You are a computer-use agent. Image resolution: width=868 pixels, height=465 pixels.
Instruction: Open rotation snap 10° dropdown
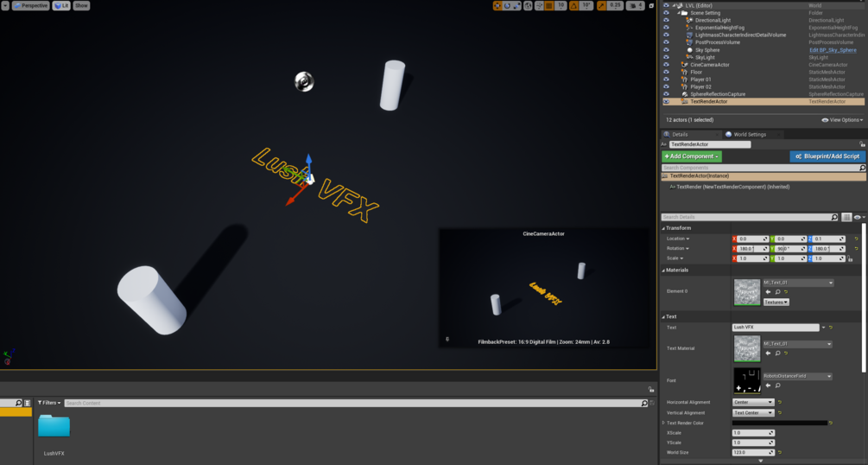tap(586, 5)
